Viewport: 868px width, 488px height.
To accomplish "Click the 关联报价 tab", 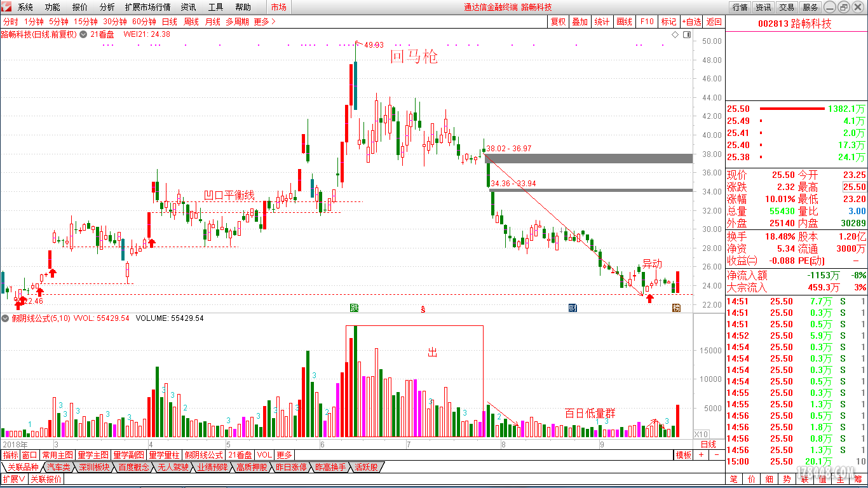I will (46, 479).
